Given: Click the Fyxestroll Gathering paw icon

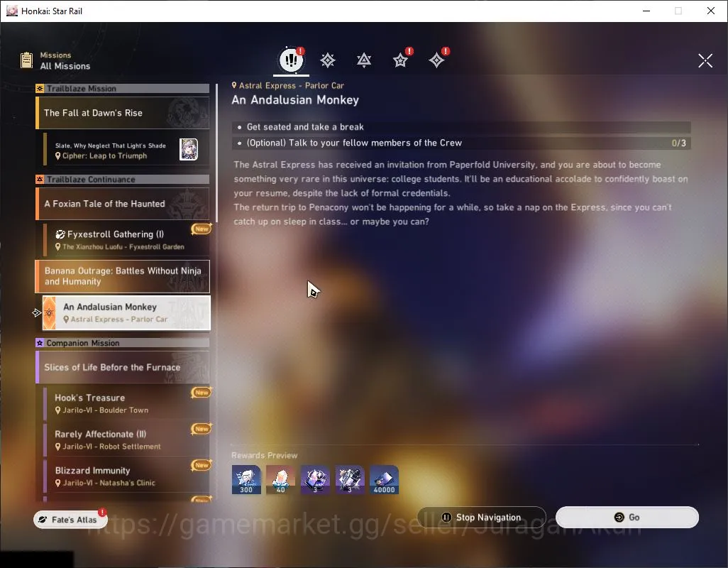Looking at the screenshot, I should (x=60, y=234).
